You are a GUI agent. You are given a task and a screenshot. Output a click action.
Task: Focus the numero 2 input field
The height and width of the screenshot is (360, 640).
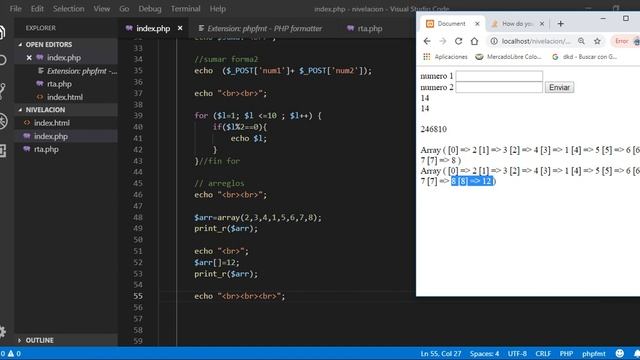click(x=499, y=87)
